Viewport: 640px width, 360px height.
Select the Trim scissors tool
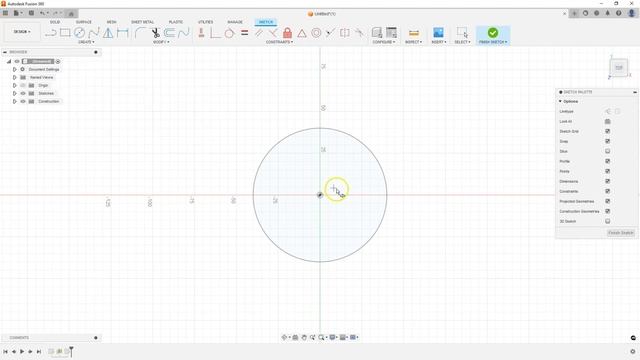click(x=156, y=33)
